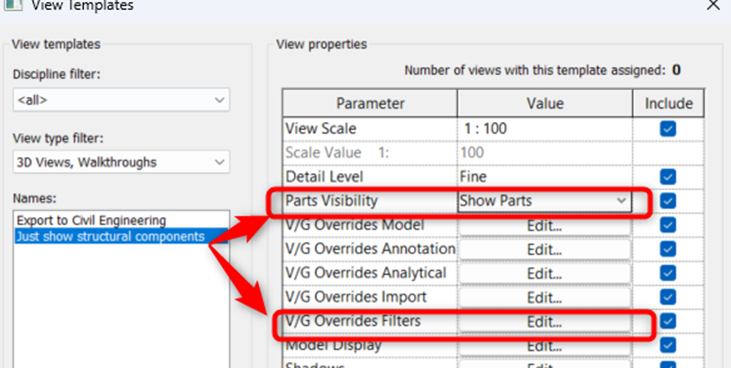731x368 pixels.
Task: Edit V/G Overrides Filters
Action: [545, 321]
